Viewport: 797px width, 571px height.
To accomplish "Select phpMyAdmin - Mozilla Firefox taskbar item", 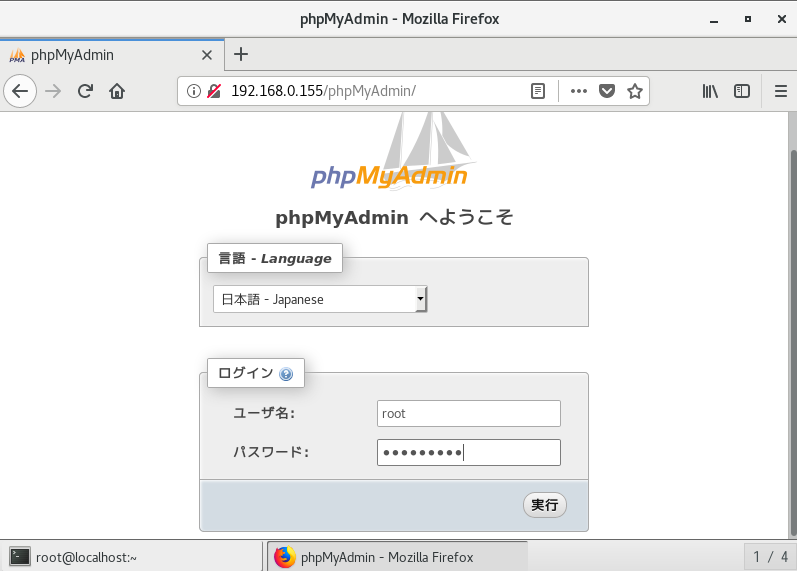I will [397, 557].
